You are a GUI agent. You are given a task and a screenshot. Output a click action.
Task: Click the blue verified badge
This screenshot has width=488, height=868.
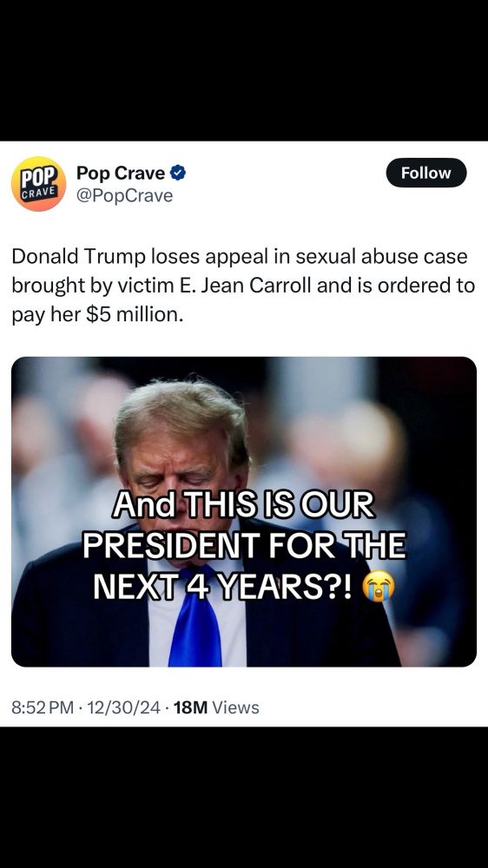click(x=178, y=174)
